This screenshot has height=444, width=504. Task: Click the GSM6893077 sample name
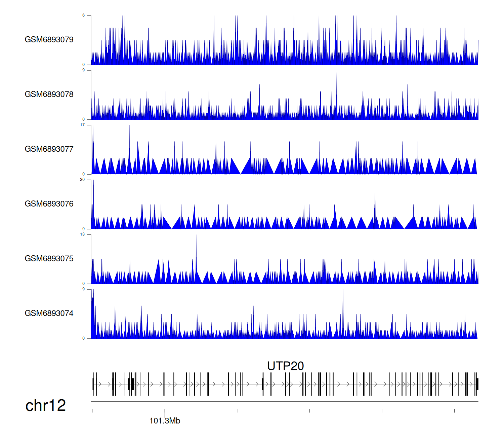click(x=49, y=149)
